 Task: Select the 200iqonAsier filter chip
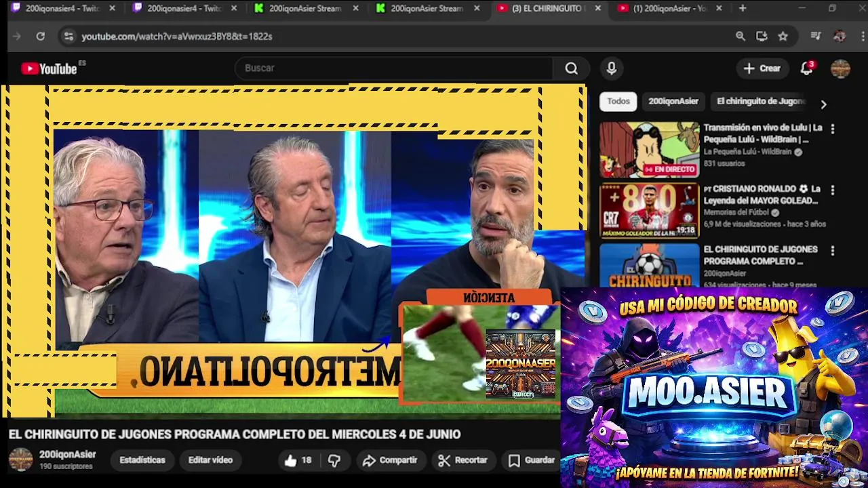coord(673,101)
